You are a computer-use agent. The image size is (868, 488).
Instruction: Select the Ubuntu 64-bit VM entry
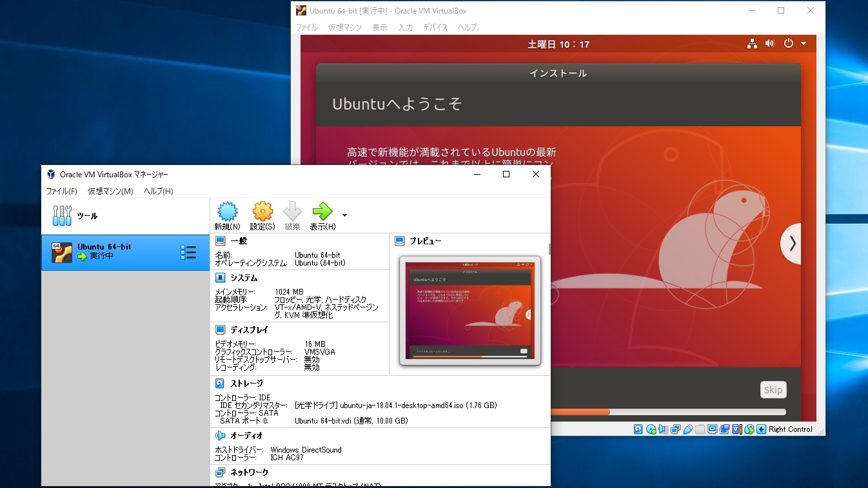tap(125, 252)
